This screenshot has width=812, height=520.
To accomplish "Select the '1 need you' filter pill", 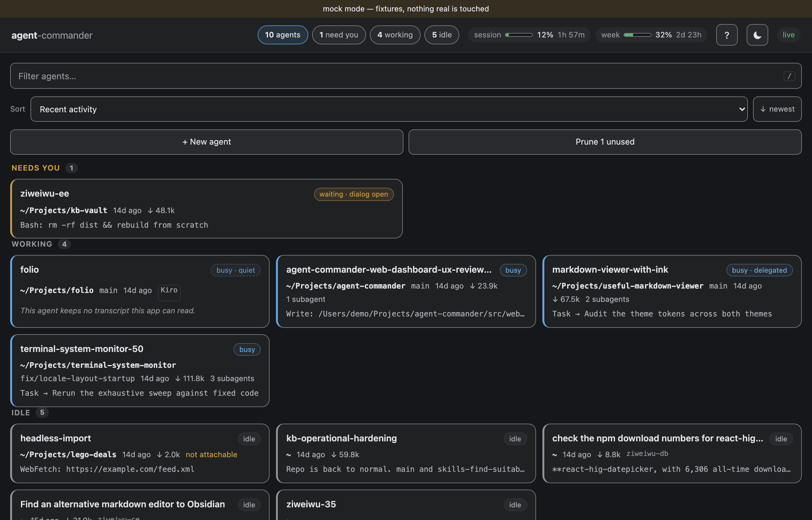I will (x=338, y=35).
